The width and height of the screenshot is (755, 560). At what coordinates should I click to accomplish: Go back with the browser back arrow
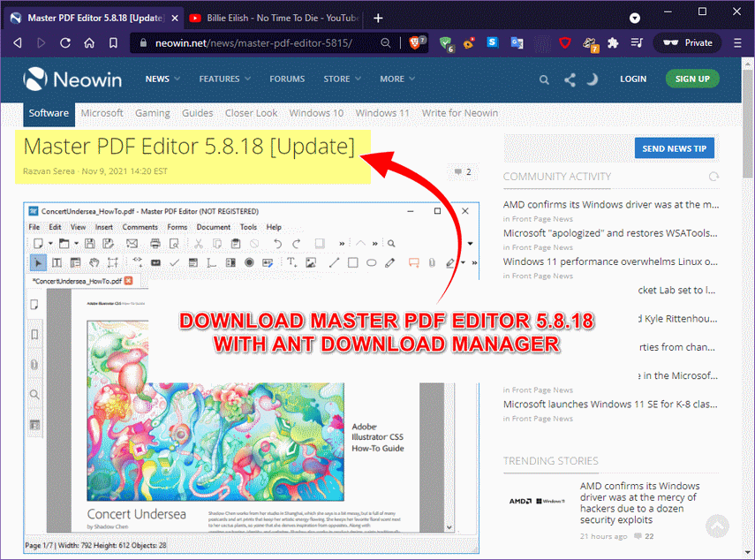click(x=18, y=43)
